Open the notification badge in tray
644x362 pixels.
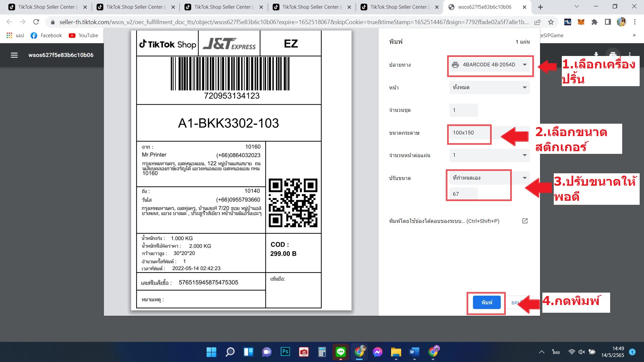coord(632,352)
